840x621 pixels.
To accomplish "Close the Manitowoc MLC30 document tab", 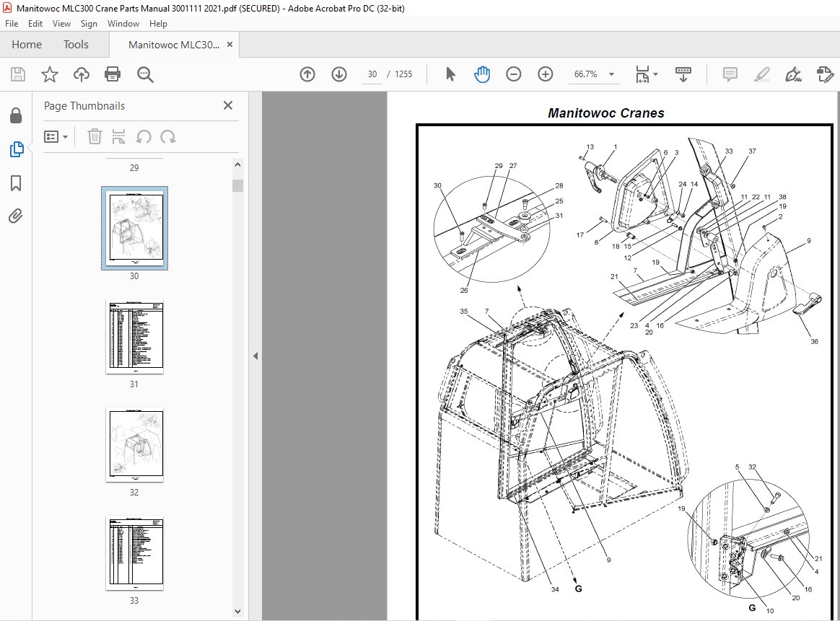I will coord(229,45).
